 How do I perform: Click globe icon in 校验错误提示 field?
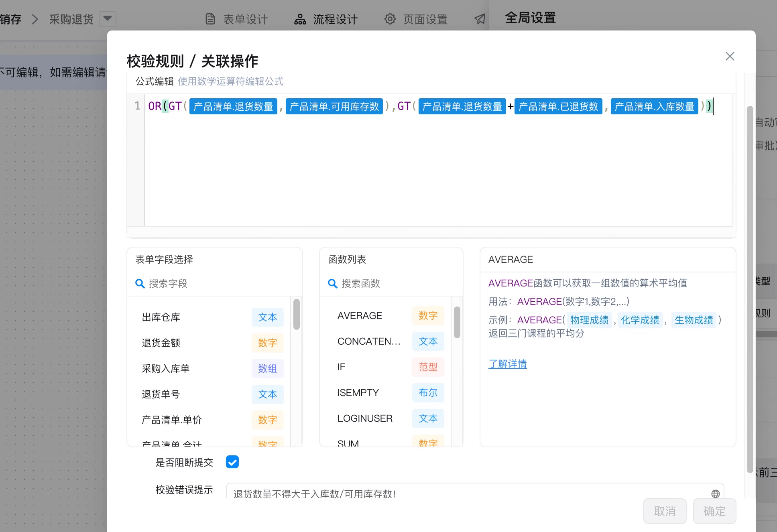click(x=715, y=493)
